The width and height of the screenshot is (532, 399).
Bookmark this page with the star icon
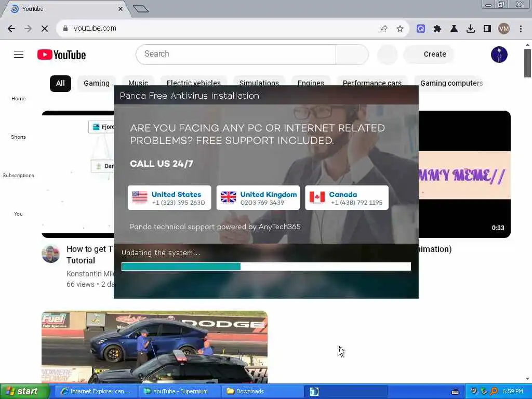point(400,29)
